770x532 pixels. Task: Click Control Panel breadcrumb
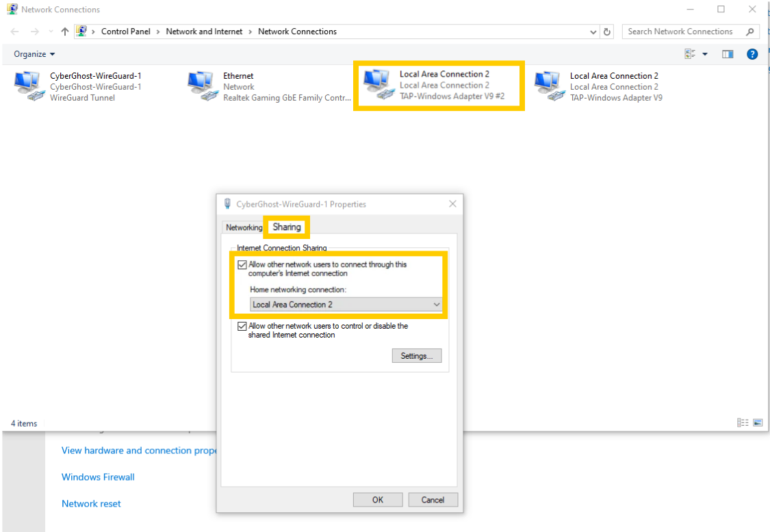pyautogui.click(x=126, y=31)
